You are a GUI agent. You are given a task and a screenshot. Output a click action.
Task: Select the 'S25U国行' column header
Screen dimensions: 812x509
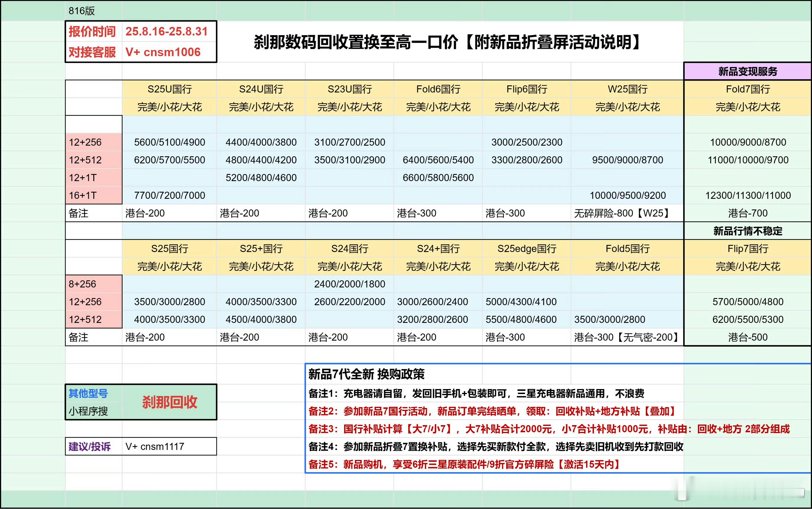[169, 89]
